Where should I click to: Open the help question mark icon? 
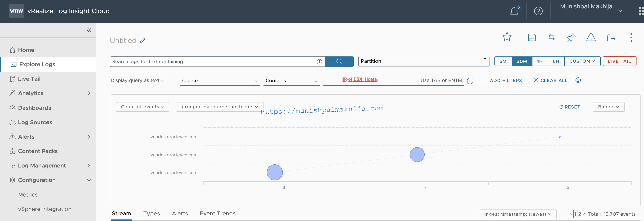(538, 11)
